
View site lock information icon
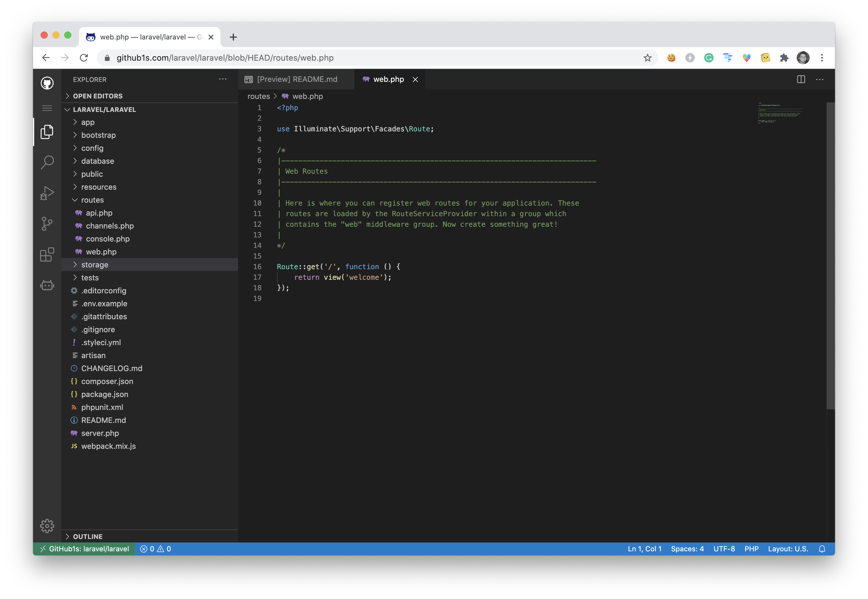(107, 58)
